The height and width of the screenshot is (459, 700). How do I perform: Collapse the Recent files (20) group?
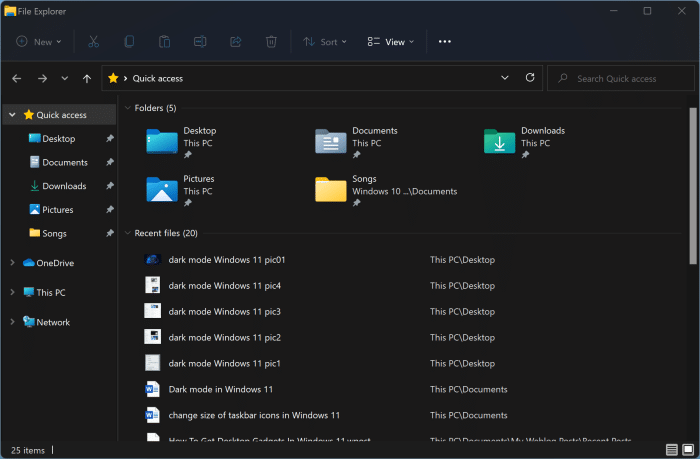[128, 233]
